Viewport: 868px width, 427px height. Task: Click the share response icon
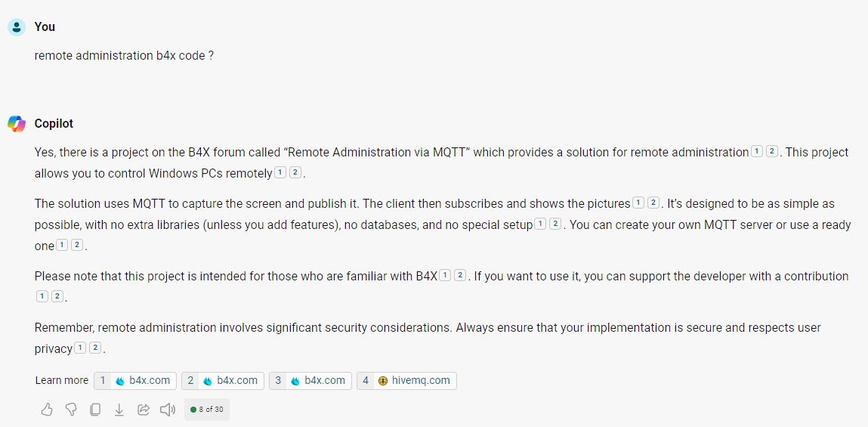[x=143, y=410]
